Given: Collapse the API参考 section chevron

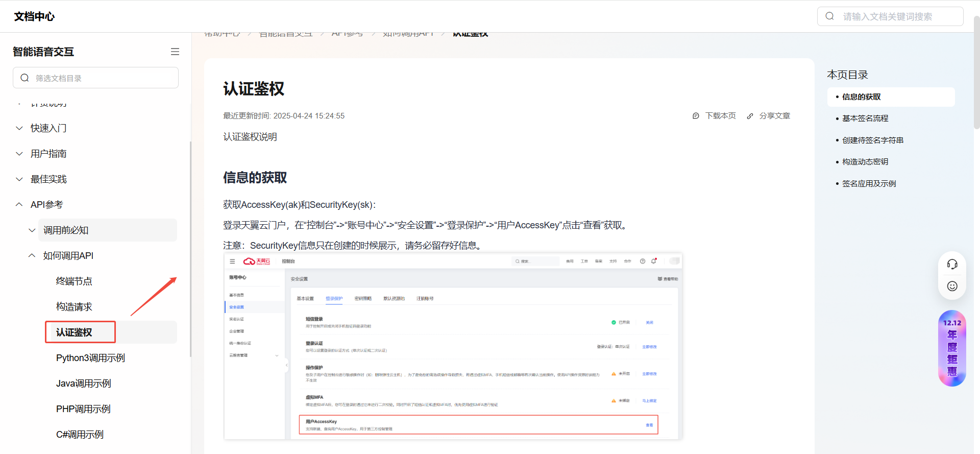Looking at the screenshot, I should (x=19, y=205).
